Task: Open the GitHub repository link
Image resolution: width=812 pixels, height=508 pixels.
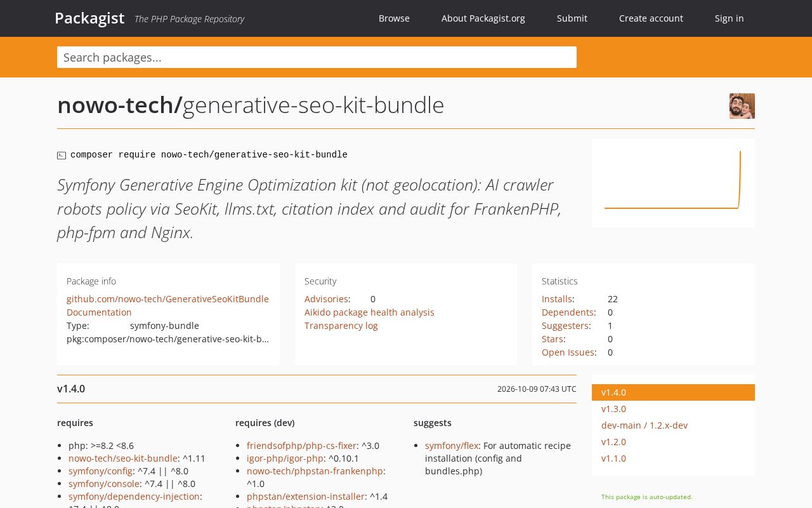Action: [x=167, y=299]
